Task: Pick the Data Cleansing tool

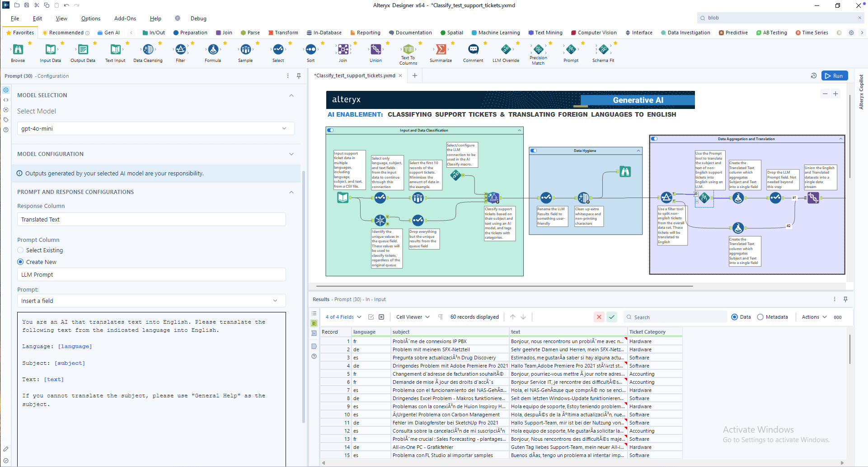Action: pos(148,49)
